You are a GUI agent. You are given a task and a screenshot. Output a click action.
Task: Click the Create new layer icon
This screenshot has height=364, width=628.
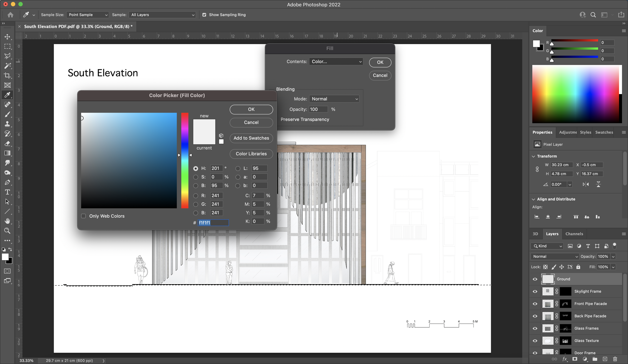pos(605,359)
